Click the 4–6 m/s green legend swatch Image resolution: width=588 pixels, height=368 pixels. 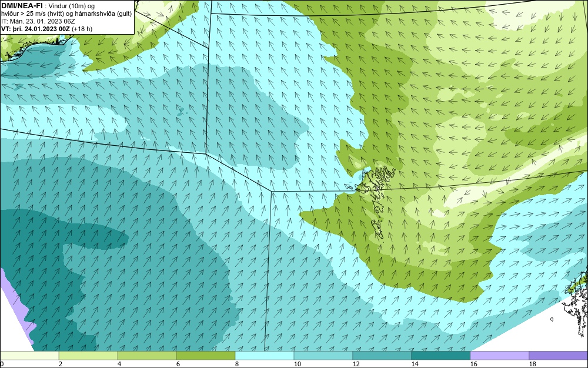click(x=147, y=355)
